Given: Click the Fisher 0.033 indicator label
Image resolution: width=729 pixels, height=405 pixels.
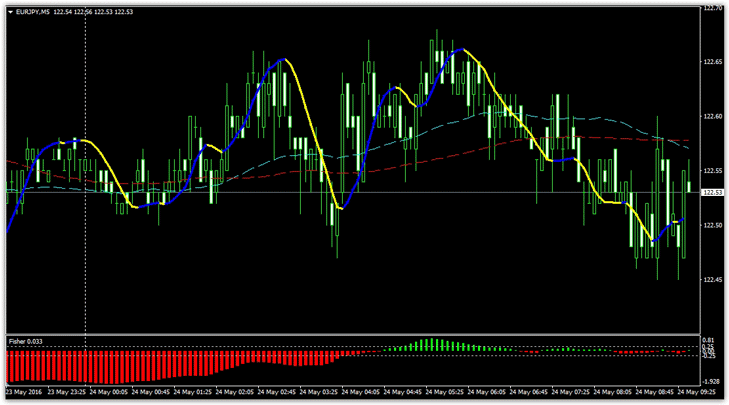Looking at the screenshot, I should click(27, 342).
